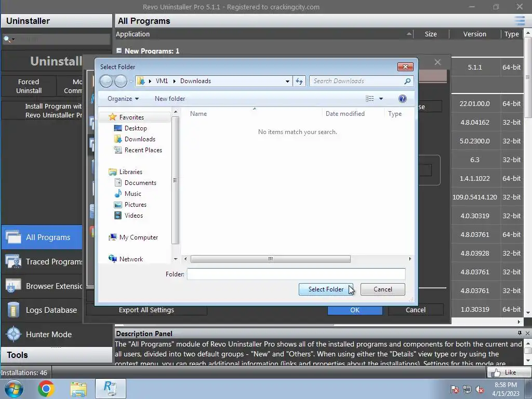Select the Favorites star heading

pos(131,117)
